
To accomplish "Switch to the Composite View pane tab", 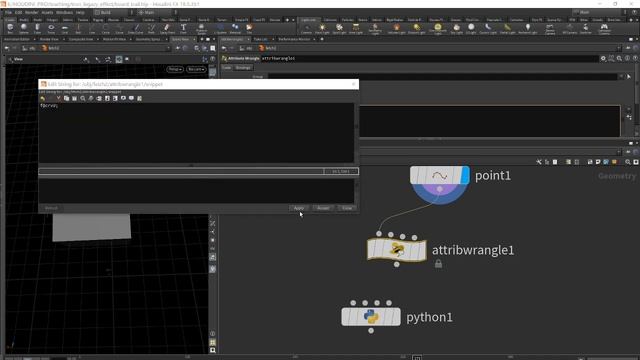I will [x=81, y=39].
